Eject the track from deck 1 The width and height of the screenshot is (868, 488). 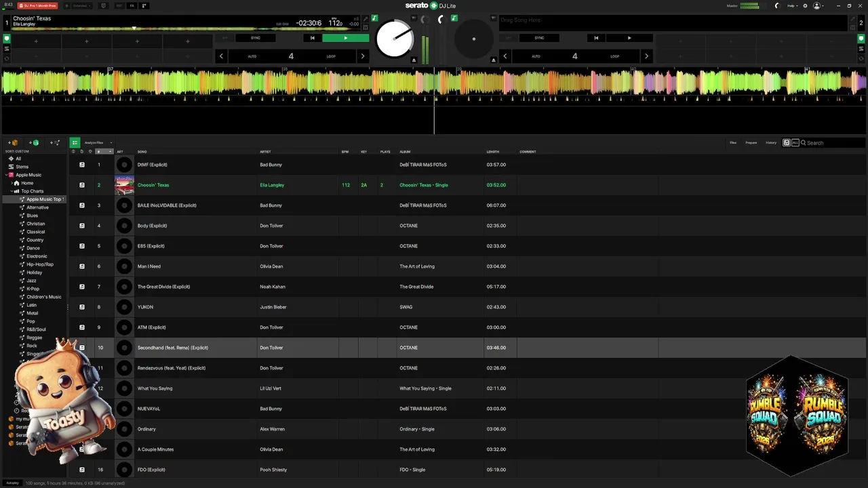[x=414, y=60]
